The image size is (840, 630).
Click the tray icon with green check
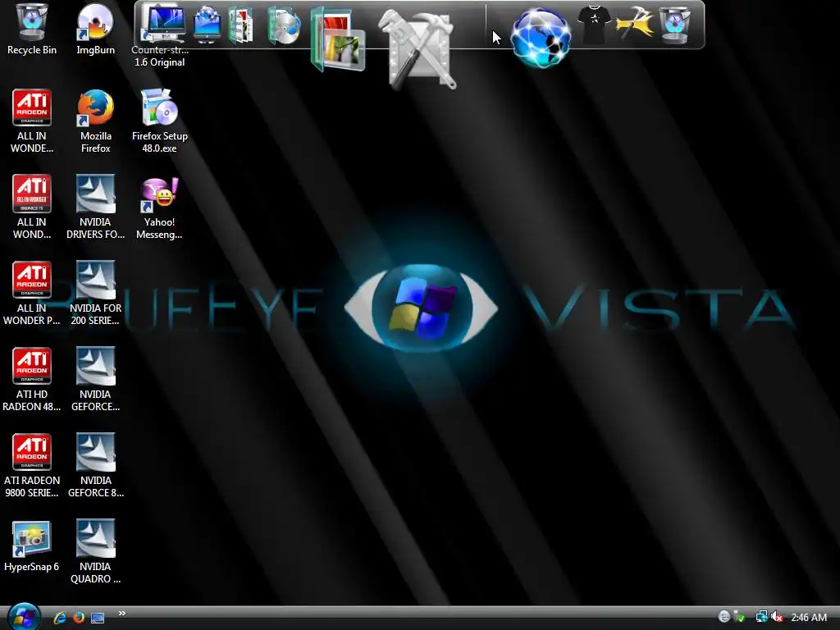click(739, 617)
